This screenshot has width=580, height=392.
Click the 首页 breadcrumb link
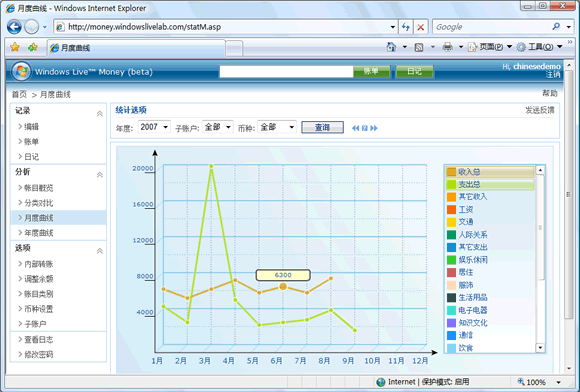pos(19,94)
